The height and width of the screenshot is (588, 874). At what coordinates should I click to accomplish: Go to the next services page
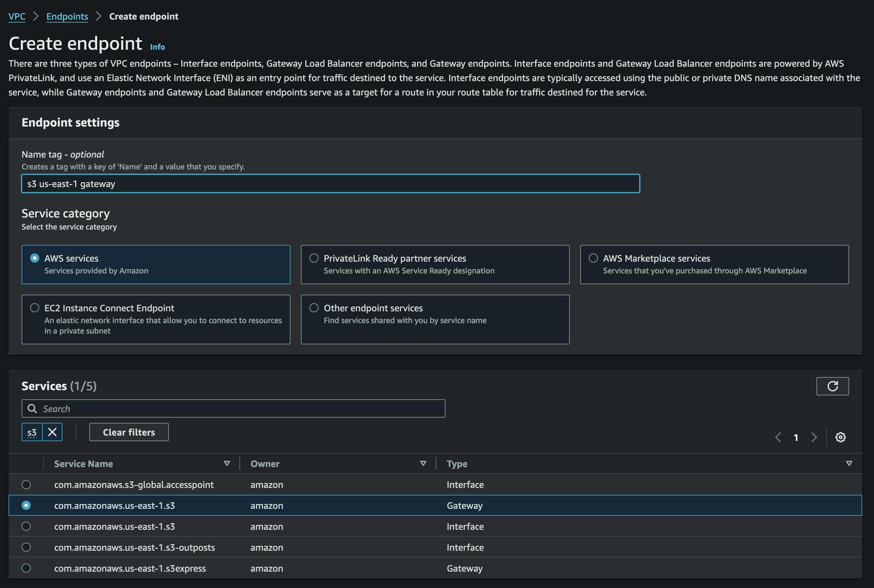(814, 437)
